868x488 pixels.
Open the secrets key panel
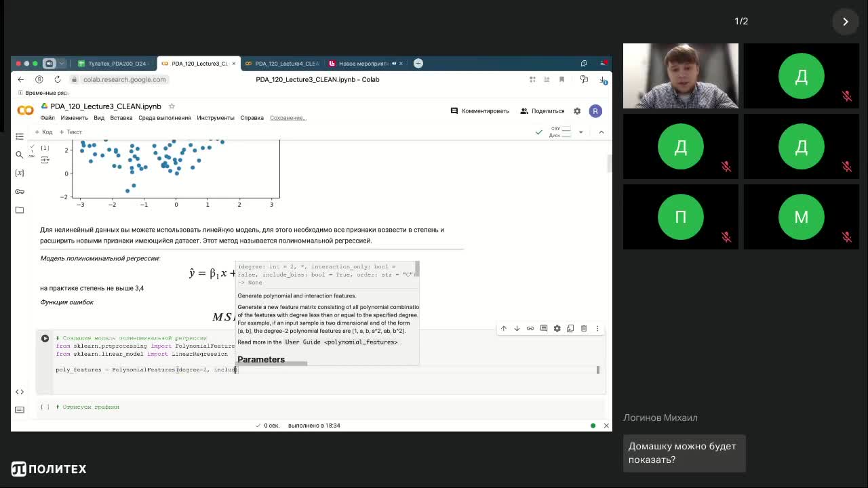pyautogui.click(x=20, y=191)
